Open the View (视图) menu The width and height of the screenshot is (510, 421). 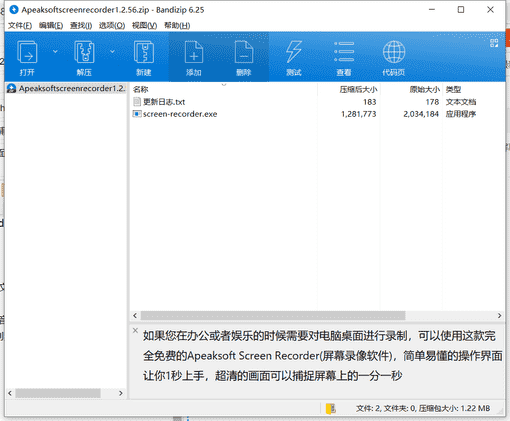click(144, 26)
